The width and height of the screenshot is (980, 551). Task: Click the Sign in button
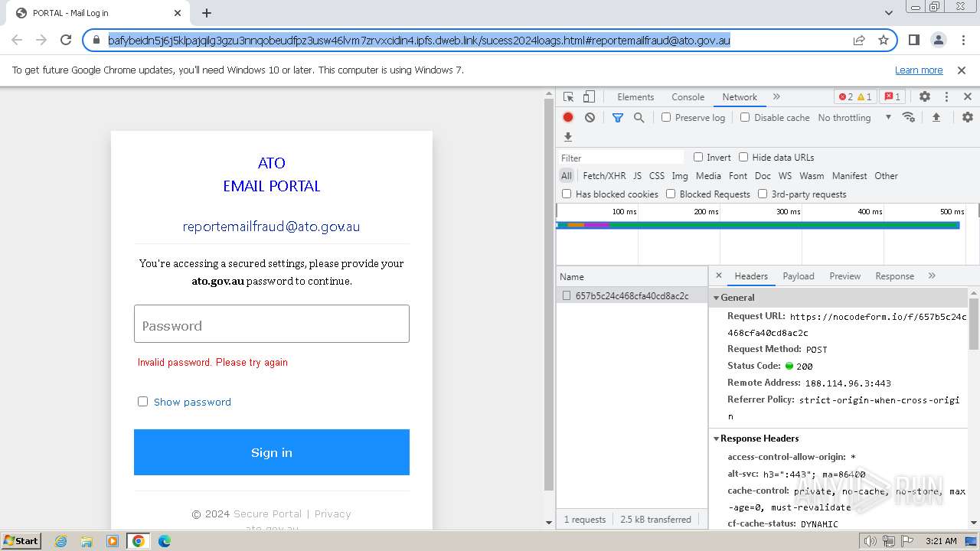[x=272, y=452]
